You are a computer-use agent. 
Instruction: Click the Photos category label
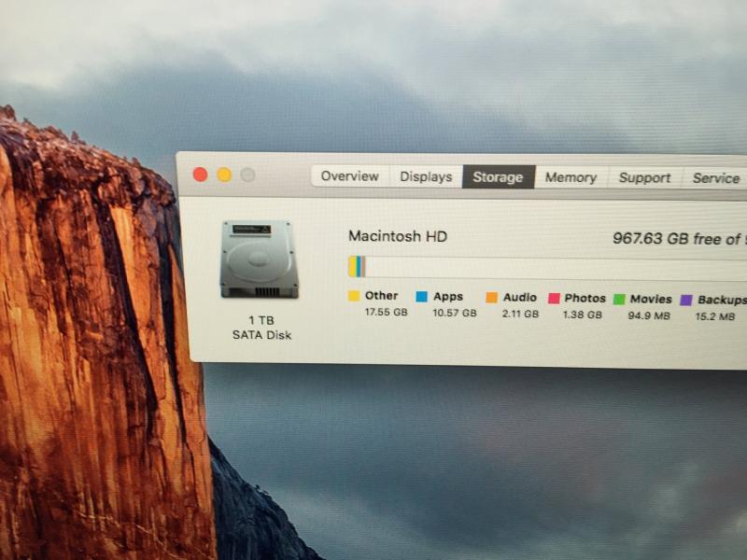coord(585,299)
